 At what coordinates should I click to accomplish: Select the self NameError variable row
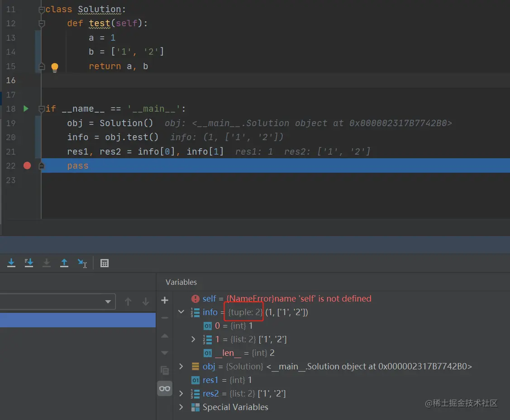pyautogui.click(x=342, y=298)
